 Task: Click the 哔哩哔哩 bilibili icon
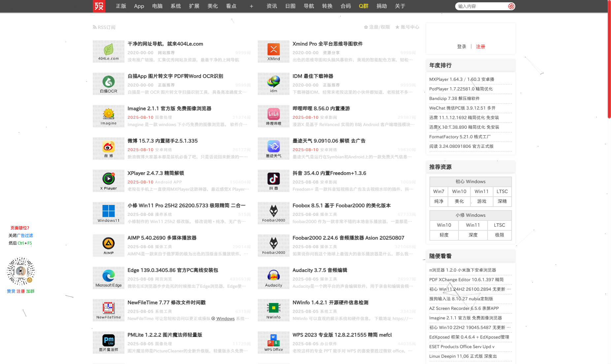pyautogui.click(x=274, y=116)
